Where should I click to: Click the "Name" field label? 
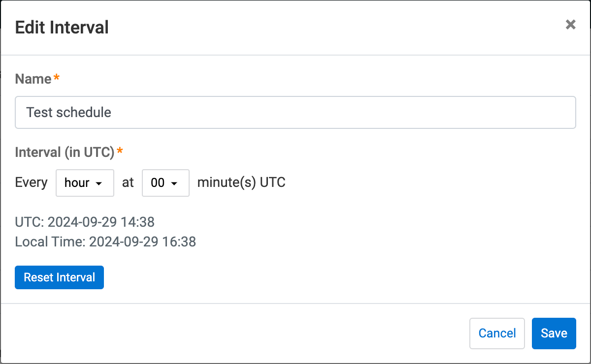click(x=33, y=79)
